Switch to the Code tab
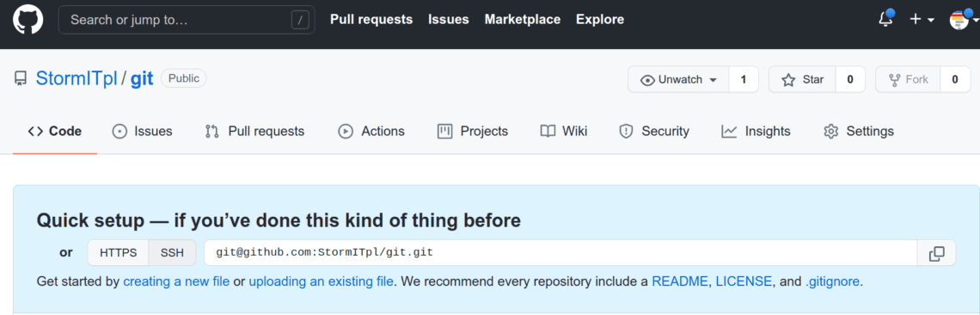This screenshot has height=315, width=980. tap(55, 132)
